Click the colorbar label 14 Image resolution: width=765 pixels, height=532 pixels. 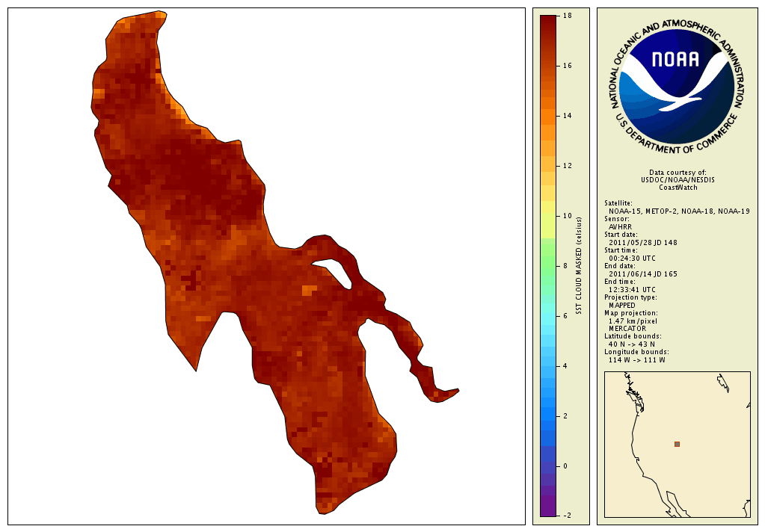(567, 116)
